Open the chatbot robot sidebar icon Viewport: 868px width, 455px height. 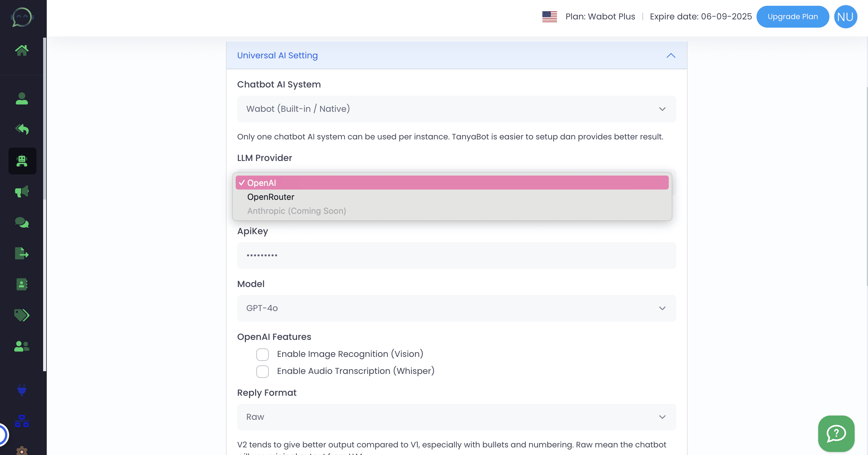(x=22, y=161)
